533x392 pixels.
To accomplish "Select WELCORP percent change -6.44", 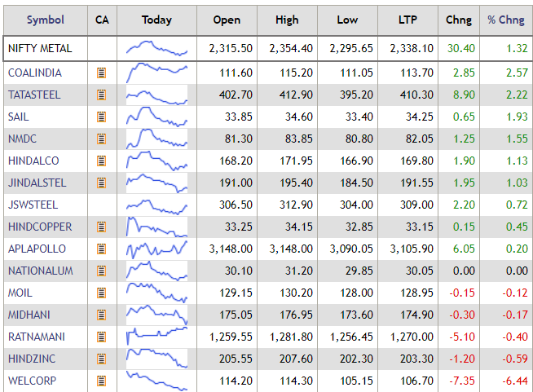I will tap(515, 381).
